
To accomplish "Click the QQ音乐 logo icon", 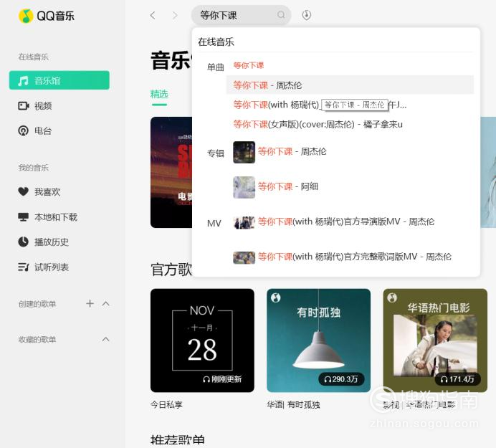I will tap(26, 16).
